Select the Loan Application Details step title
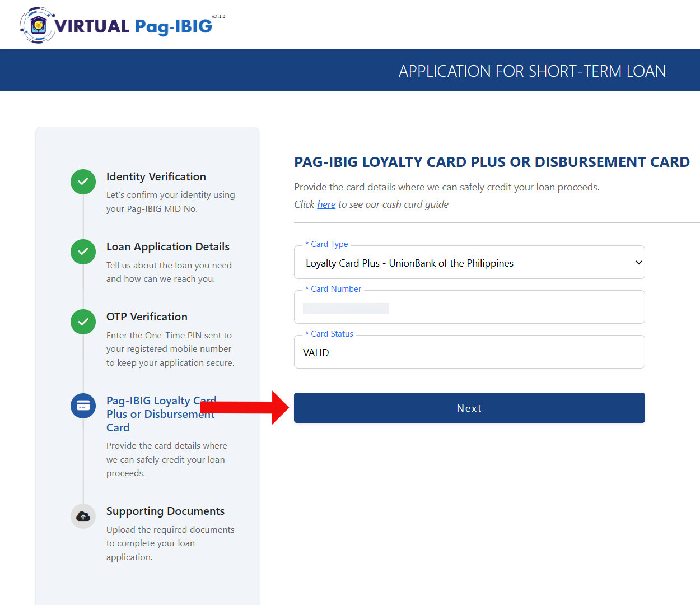 pyautogui.click(x=168, y=246)
